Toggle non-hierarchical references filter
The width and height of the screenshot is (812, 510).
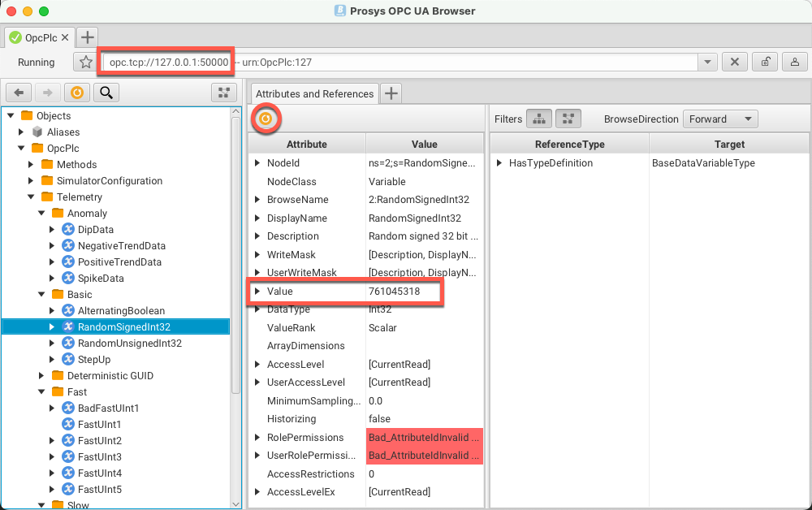[x=568, y=119]
